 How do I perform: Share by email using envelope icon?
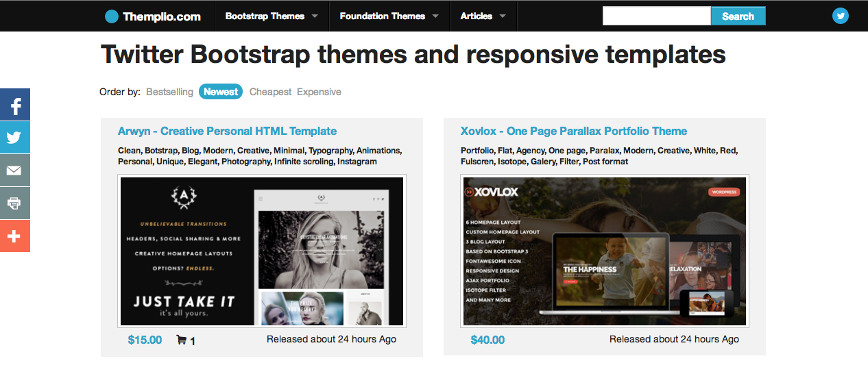[14, 171]
